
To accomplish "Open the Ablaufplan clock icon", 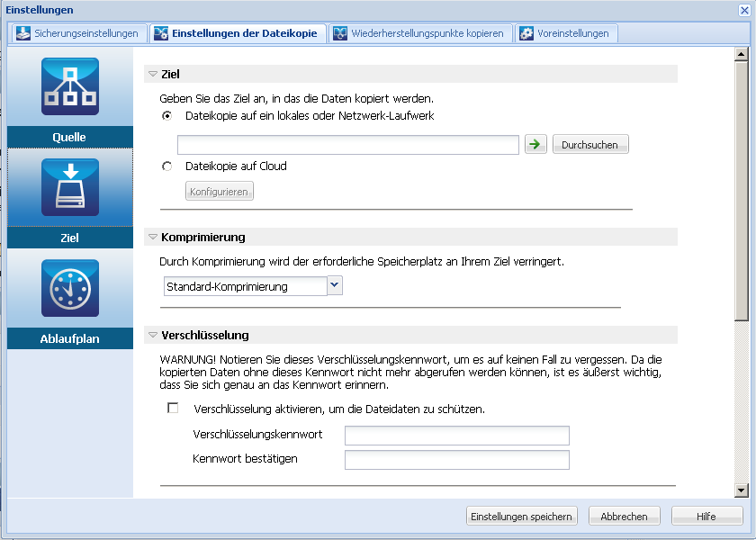I will (70, 288).
